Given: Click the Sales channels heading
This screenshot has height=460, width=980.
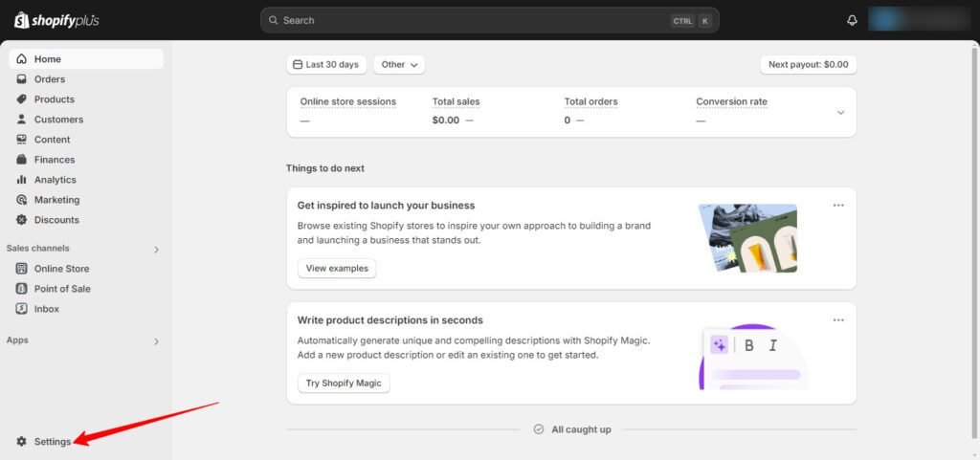Looking at the screenshot, I should coord(38,249).
